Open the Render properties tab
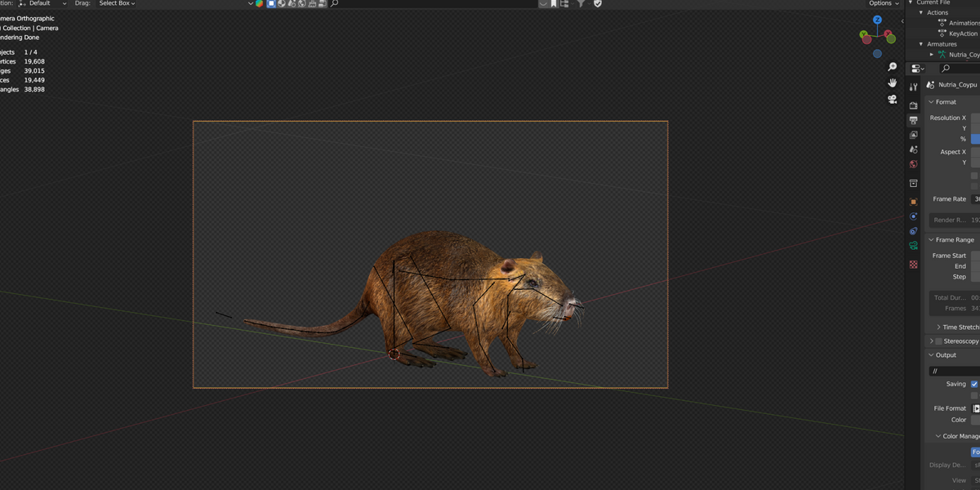 click(x=913, y=105)
